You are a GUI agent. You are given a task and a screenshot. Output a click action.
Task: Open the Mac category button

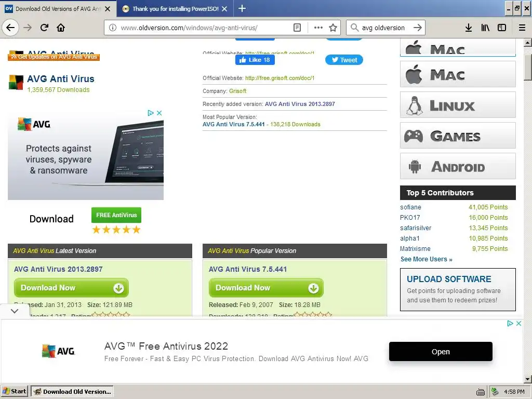[458, 74]
